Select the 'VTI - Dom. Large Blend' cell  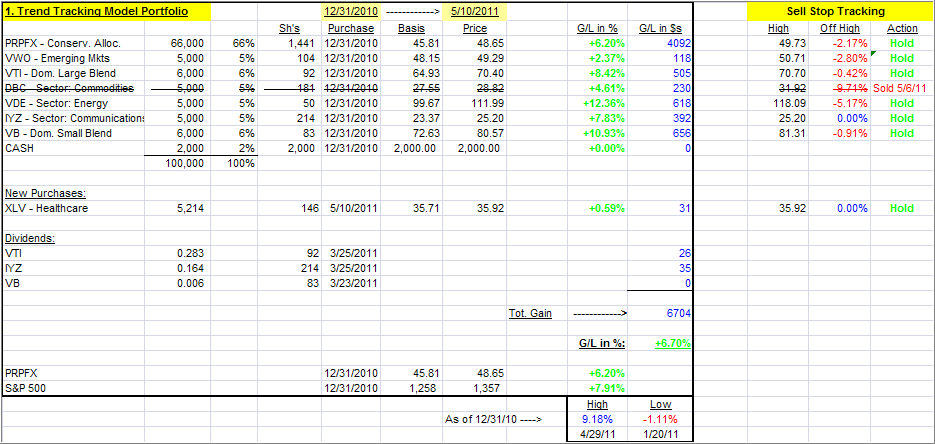pyautogui.click(x=73, y=73)
